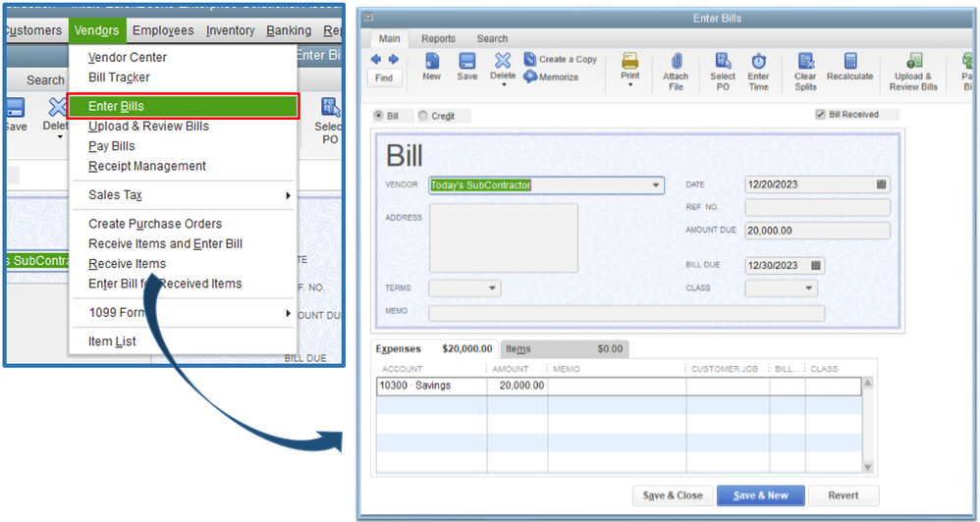Switch to the Expenses tab

[433, 349]
